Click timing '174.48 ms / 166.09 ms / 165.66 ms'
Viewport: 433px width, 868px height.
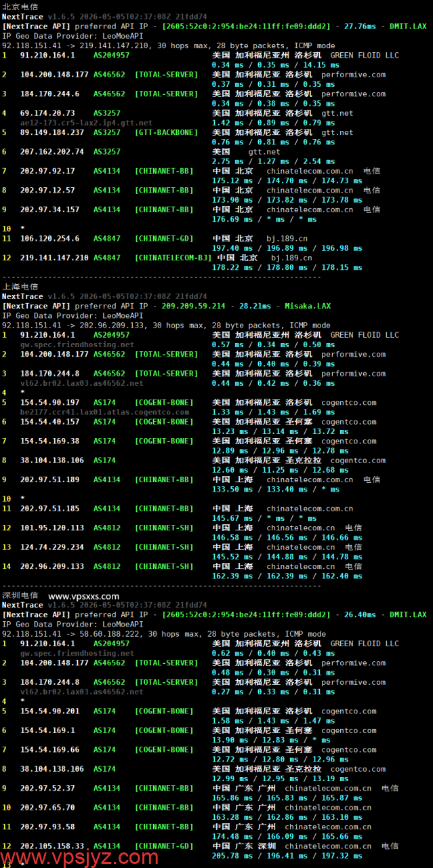pos(287,837)
